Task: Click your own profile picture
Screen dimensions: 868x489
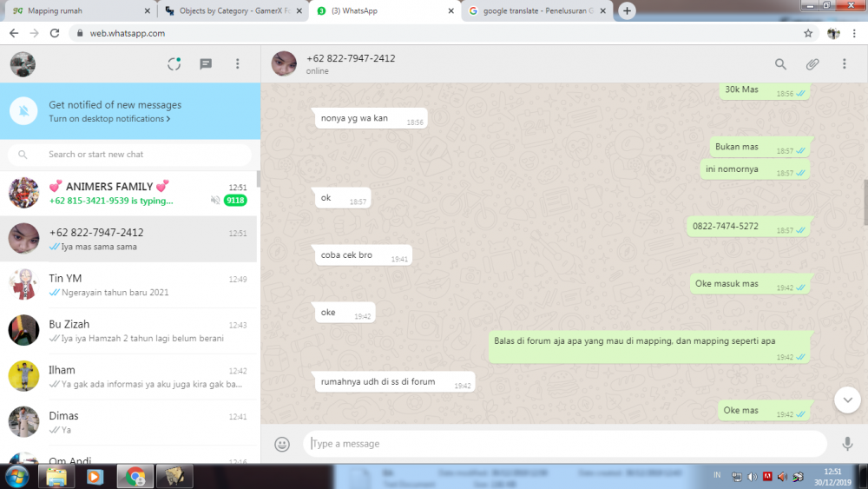Action: [23, 64]
